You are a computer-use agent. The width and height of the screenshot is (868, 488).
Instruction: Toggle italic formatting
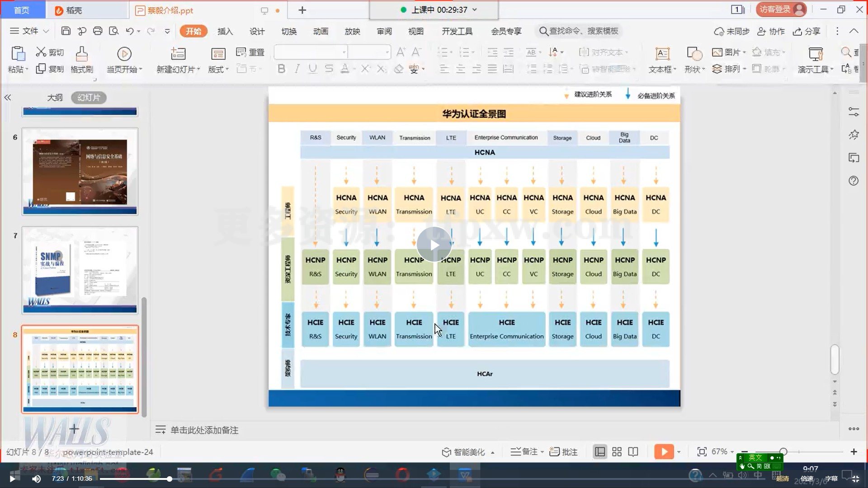click(297, 68)
